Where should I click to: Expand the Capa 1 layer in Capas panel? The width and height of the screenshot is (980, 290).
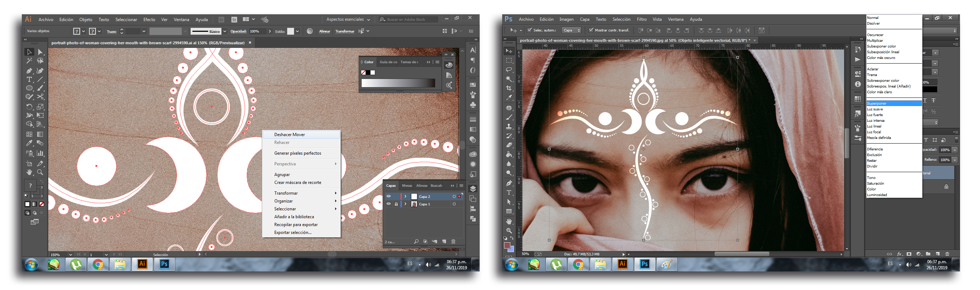click(x=406, y=204)
